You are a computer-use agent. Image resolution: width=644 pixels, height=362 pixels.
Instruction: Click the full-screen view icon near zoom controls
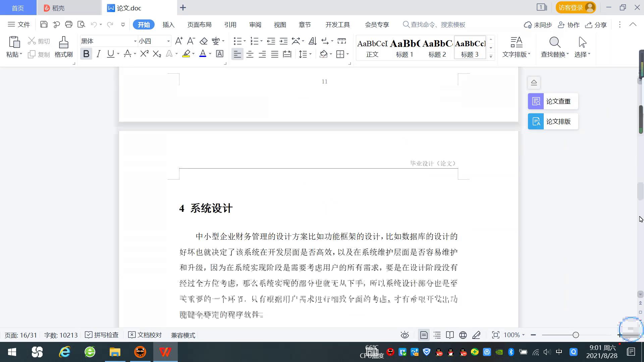tap(495, 335)
